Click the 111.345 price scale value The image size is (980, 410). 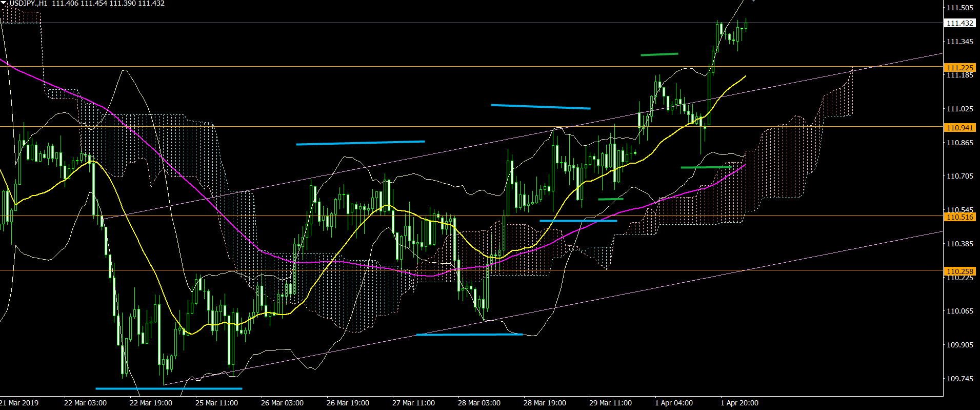pos(959,42)
